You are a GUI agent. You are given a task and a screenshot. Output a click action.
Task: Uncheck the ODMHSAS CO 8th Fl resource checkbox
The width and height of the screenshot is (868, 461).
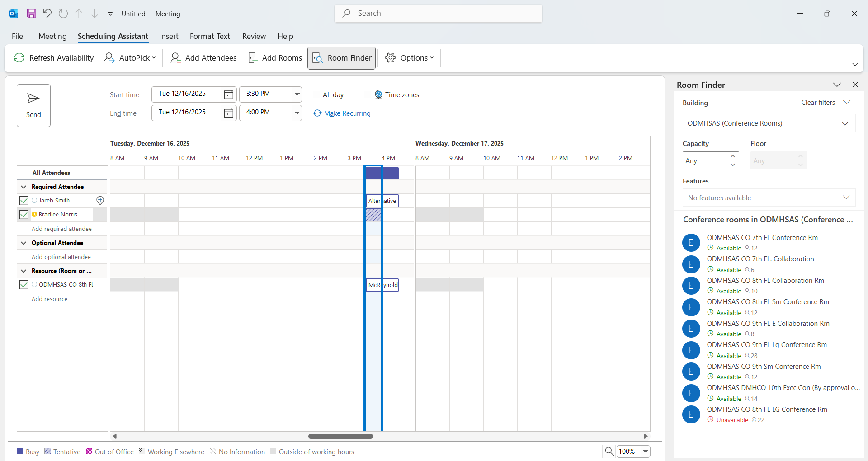[24, 285]
